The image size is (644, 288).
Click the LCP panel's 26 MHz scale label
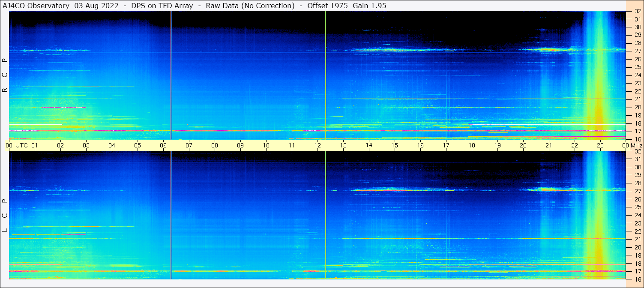click(637, 199)
